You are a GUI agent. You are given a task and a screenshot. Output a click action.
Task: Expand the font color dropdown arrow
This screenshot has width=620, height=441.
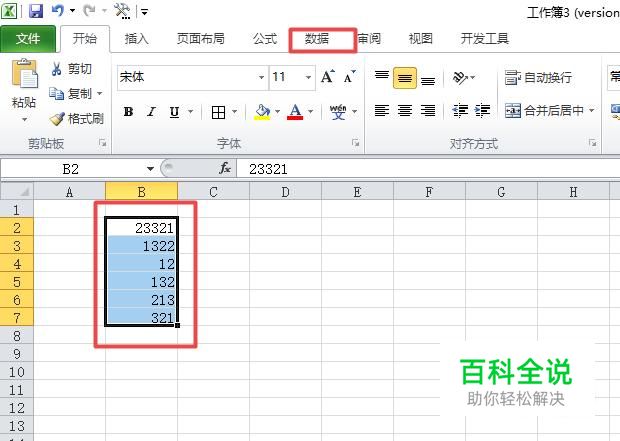click(311, 112)
